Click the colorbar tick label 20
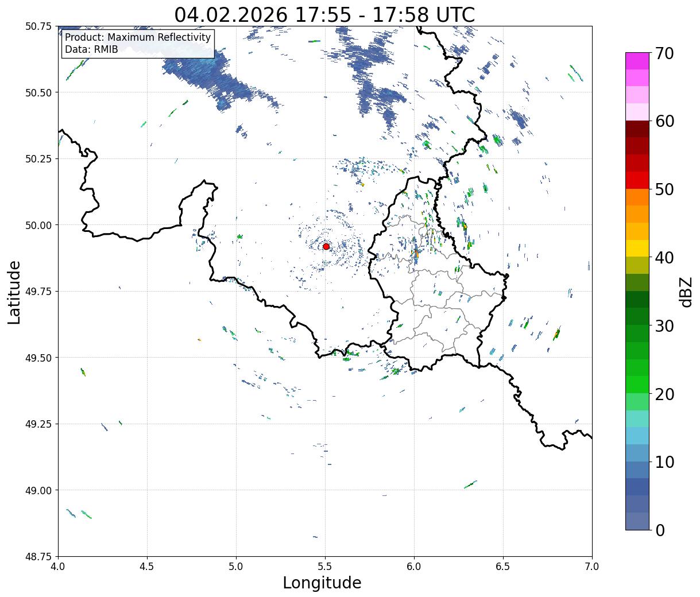The image size is (700, 597). coord(666,394)
